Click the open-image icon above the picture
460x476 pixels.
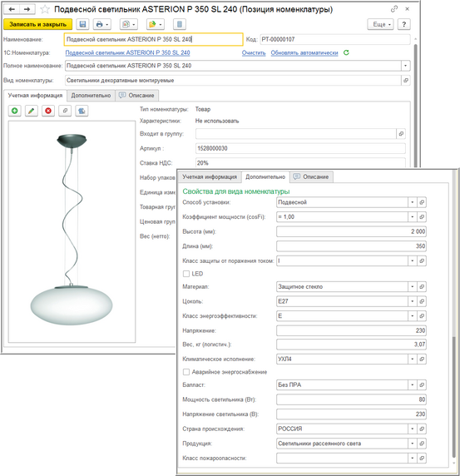[x=65, y=111]
